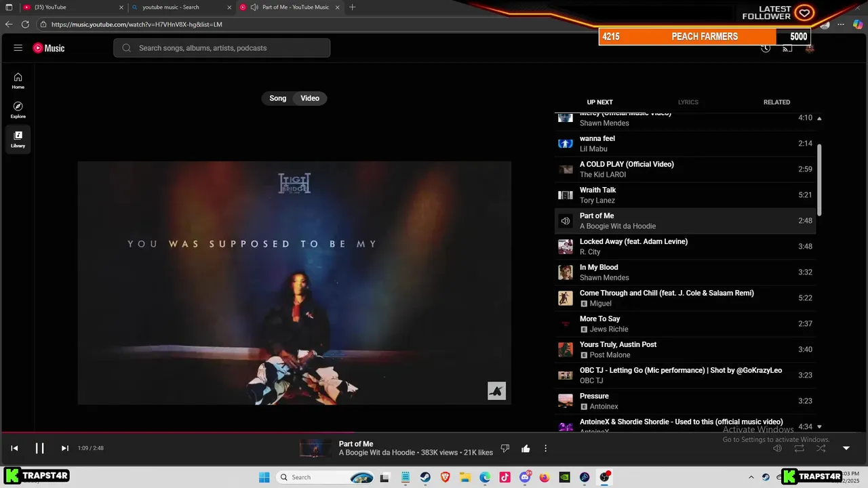The image size is (868, 488).
Task: Click the video watermark logo
Action: click(496, 391)
